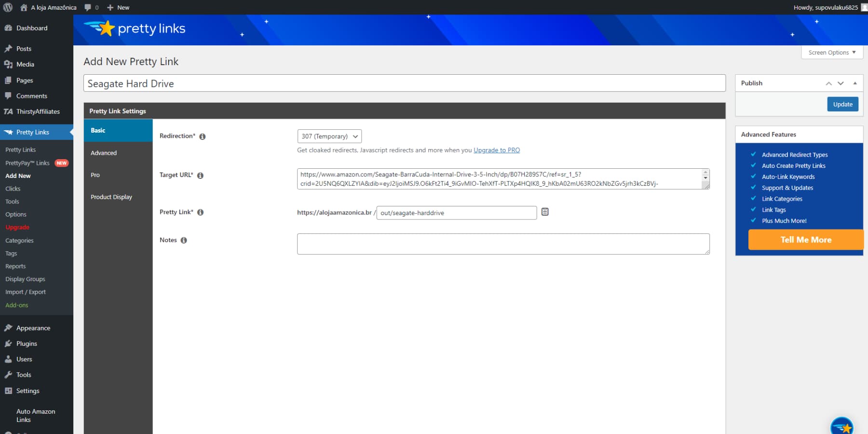Expand the Screen Options panel
Screen dimensions: 868x434
(831, 52)
